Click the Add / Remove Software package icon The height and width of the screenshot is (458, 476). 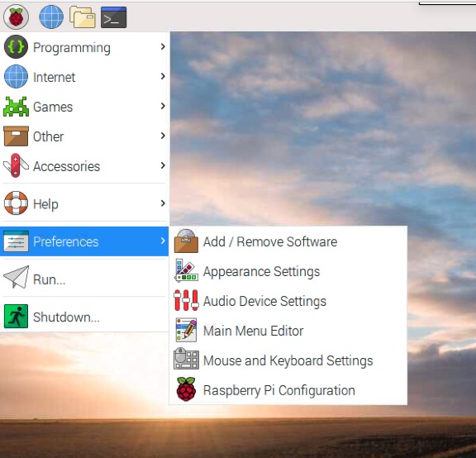(186, 241)
